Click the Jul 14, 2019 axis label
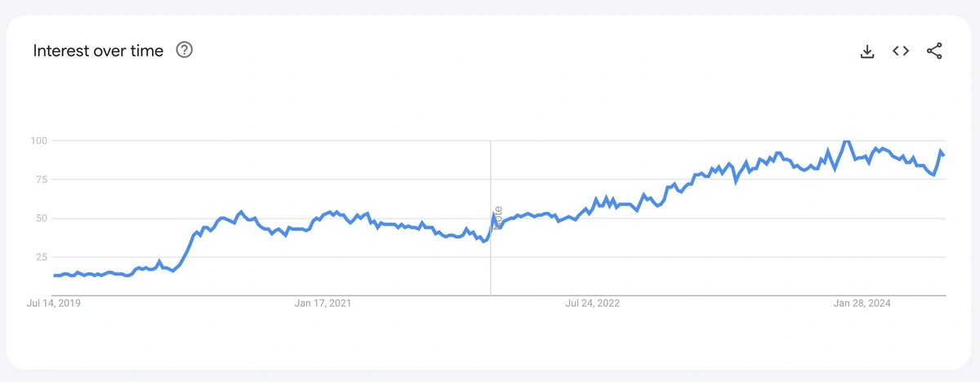Image resolution: width=980 pixels, height=382 pixels. click(x=54, y=304)
